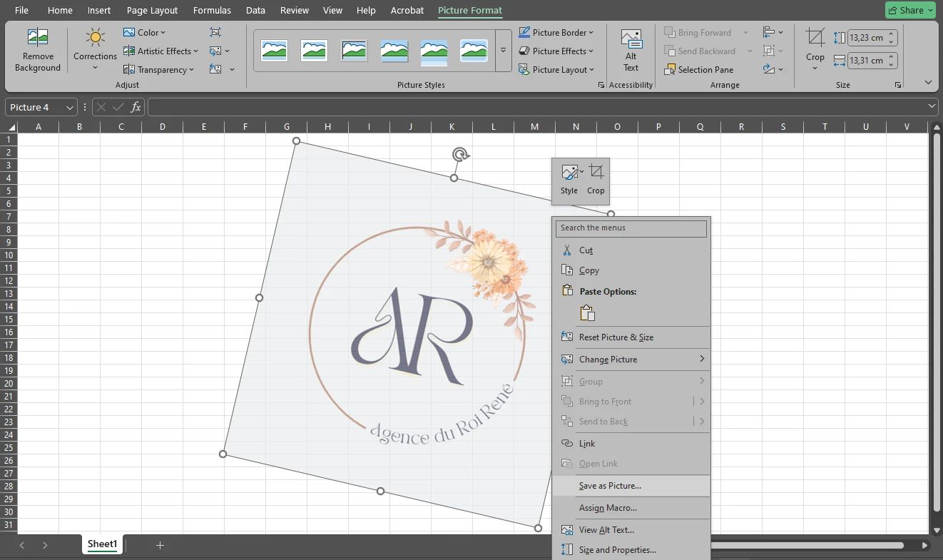Select Reset Picture & Size
This screenshot has height=560, width=943.
click(x=631, y=337)
